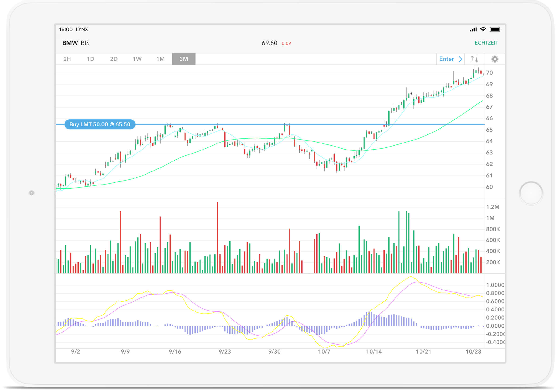This screenshot has height=392, width=560.
Task: Select the ECHTZEIT real-time indicator
Action: click(486, 43)
